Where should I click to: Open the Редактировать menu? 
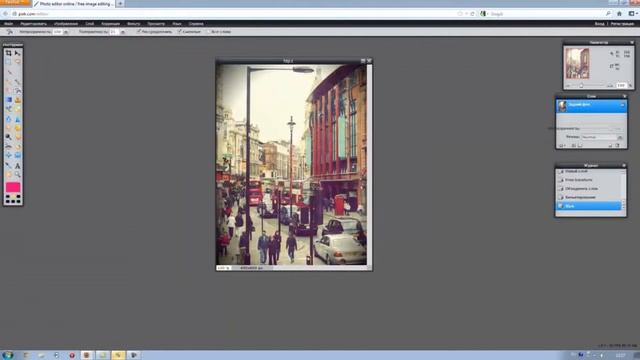click(x=33, y=24)
